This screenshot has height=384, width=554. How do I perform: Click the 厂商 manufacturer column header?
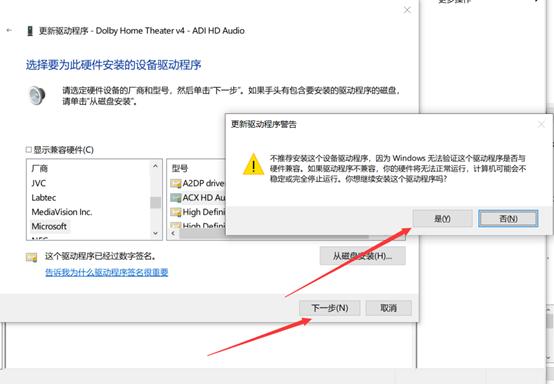40,169
